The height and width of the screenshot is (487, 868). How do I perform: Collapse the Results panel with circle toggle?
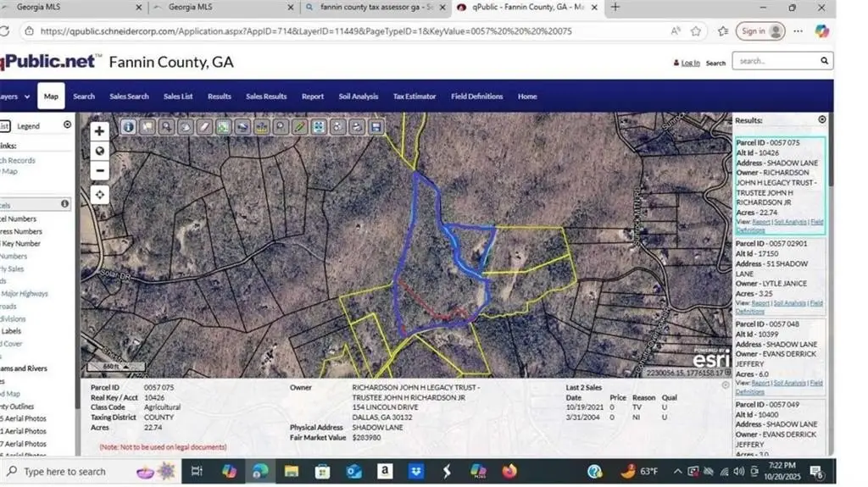[x=821, y=119]
